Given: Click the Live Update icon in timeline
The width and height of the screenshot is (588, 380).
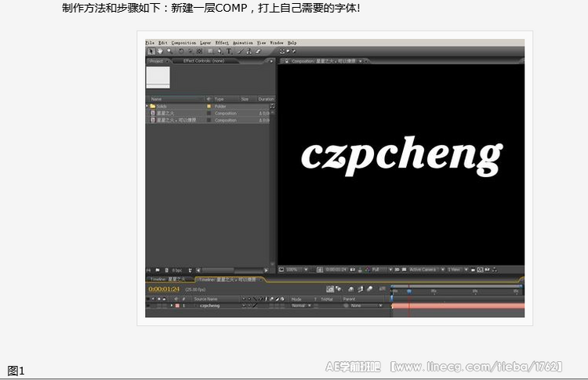Looking at the screenshot, I should [330, 289].
